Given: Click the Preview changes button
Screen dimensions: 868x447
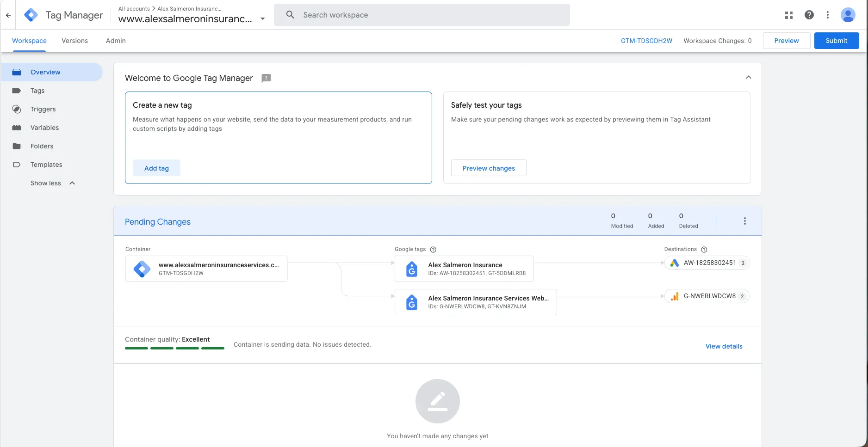Looking at the screenshot, I should [x=489, y=168].
